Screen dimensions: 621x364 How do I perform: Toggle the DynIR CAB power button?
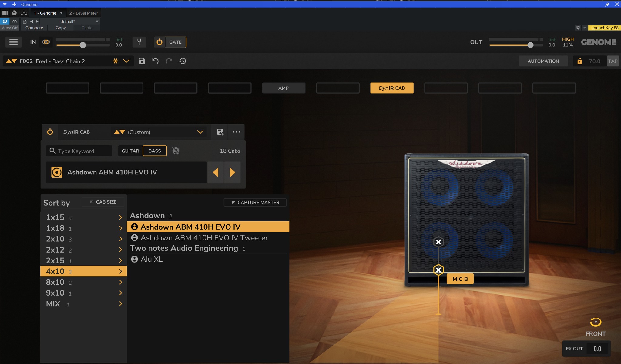[50, 132]
